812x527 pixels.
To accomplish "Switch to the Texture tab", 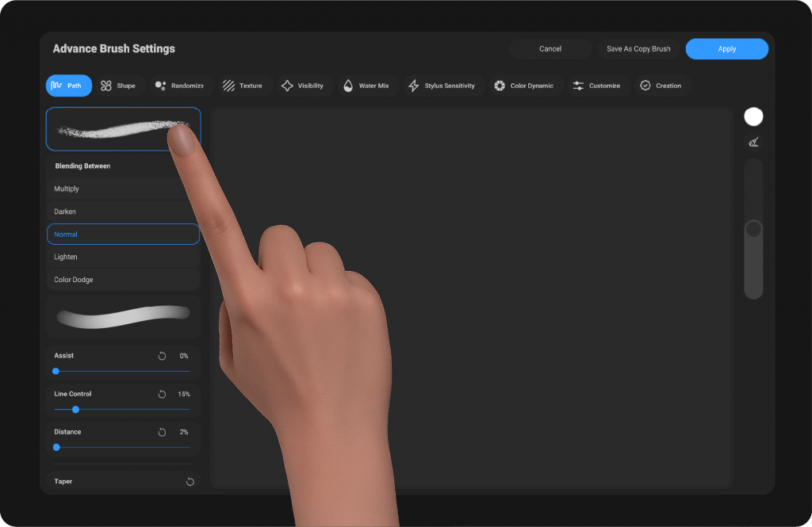I will 242,86.
